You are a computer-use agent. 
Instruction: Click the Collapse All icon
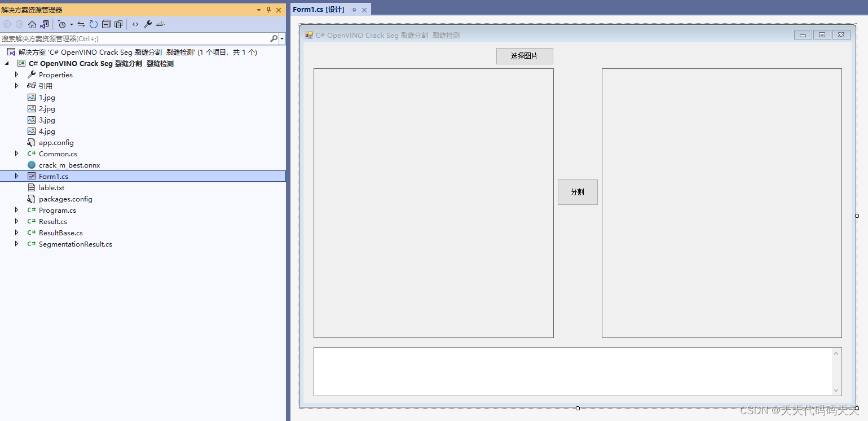[x=106, y=24]
